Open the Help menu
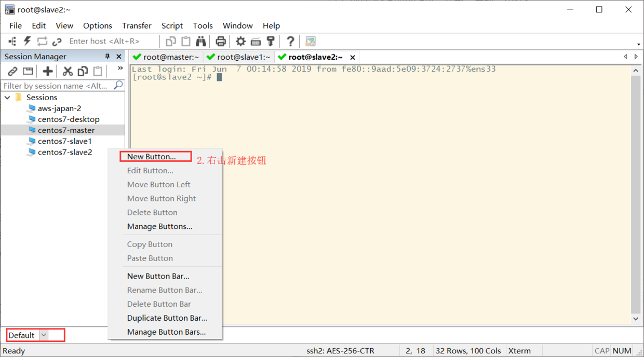Screen dimensions: 644x357 (271, 25)
